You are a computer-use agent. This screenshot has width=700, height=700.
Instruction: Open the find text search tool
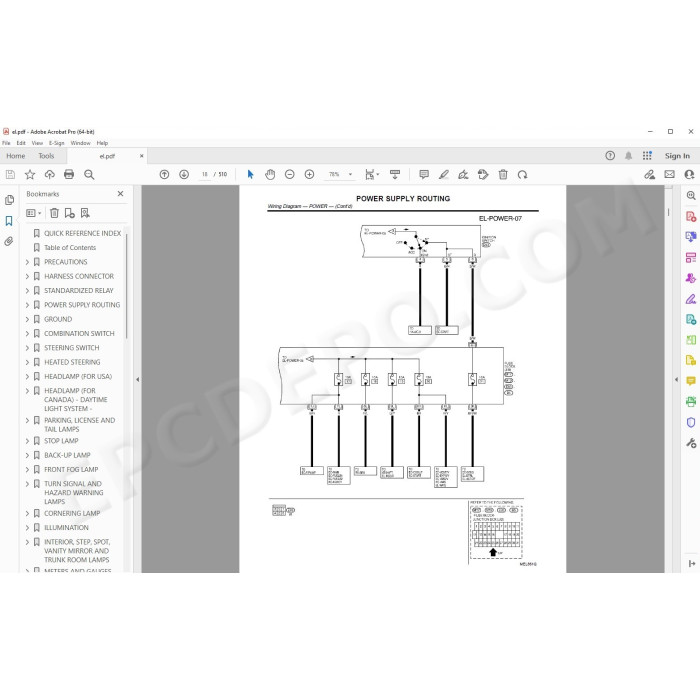click(89, 175)
